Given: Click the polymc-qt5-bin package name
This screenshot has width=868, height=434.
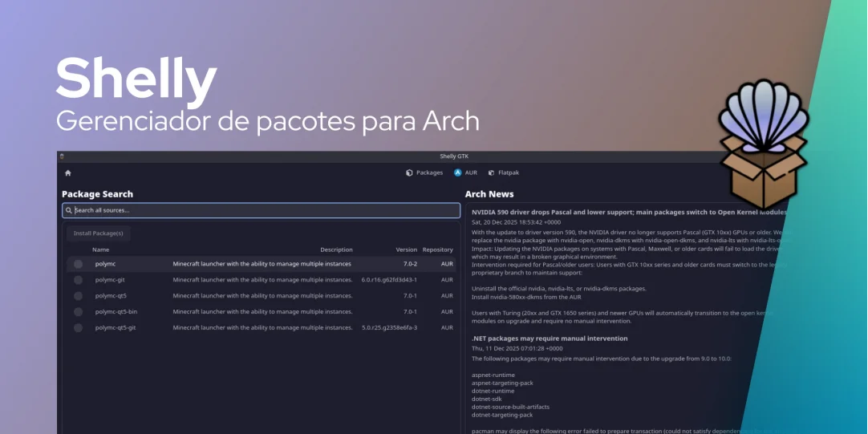Looking at the screenshot, I should tap(116, 311).
